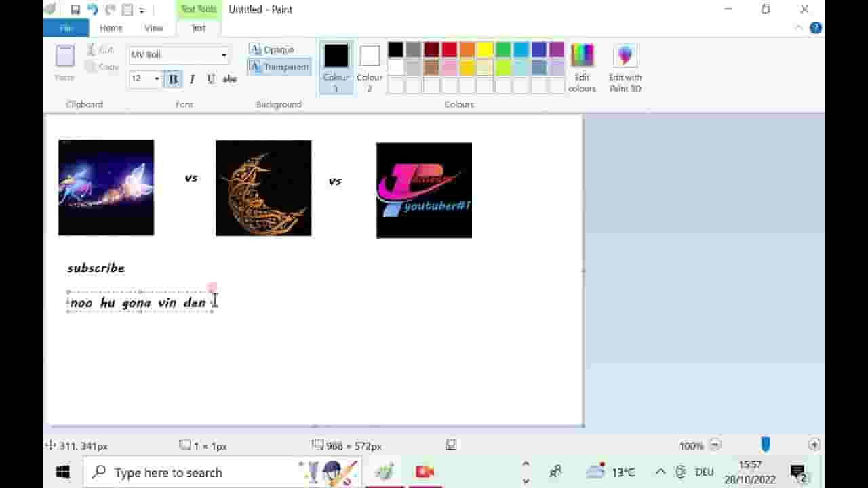Click the Paint taskbar icon
The height and width of the screenshot is (488, 868).
384,472
